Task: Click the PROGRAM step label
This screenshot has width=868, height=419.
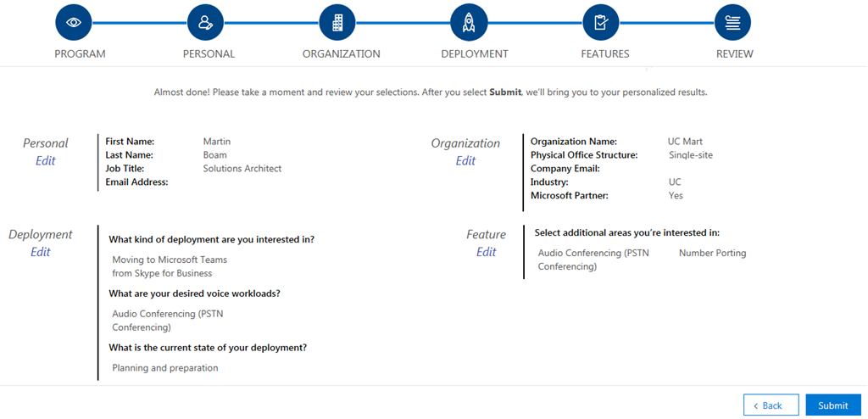Action: click(80, 54)
